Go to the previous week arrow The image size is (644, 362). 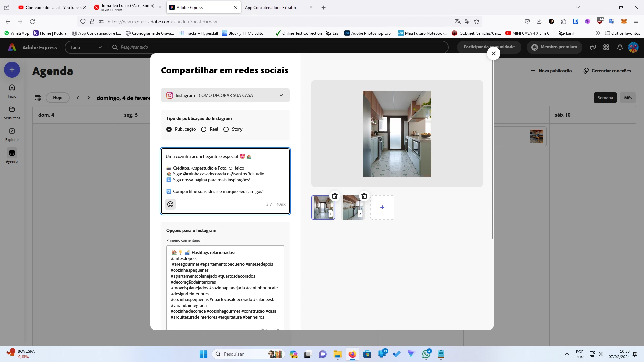click(x=78, y=98)
